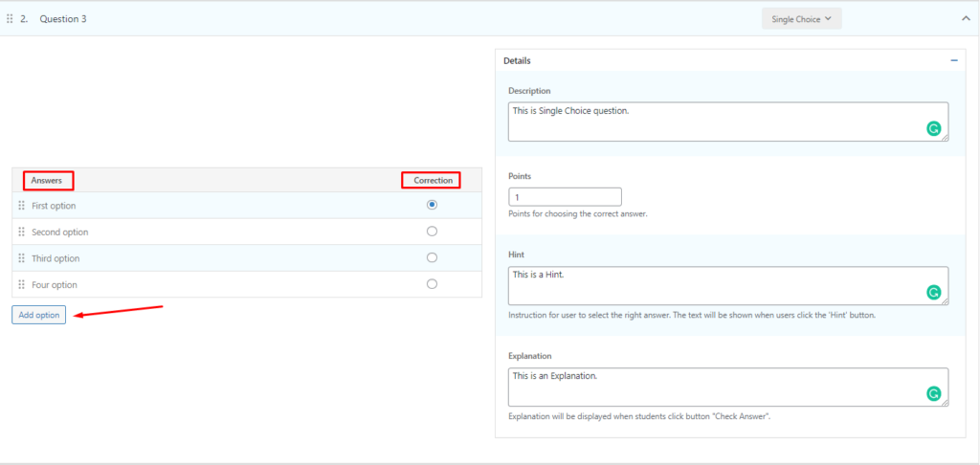
Task: Click the Points input field
Action: (565, 197)
